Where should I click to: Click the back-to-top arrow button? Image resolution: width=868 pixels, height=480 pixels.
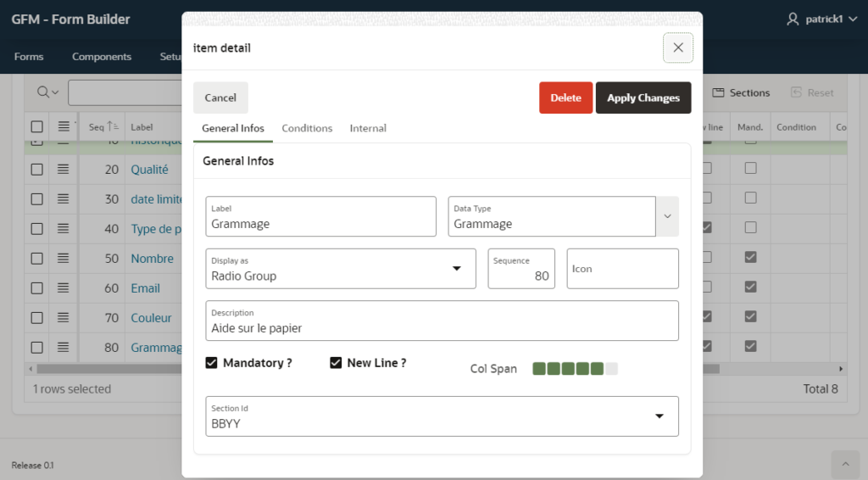click(845, 464)
